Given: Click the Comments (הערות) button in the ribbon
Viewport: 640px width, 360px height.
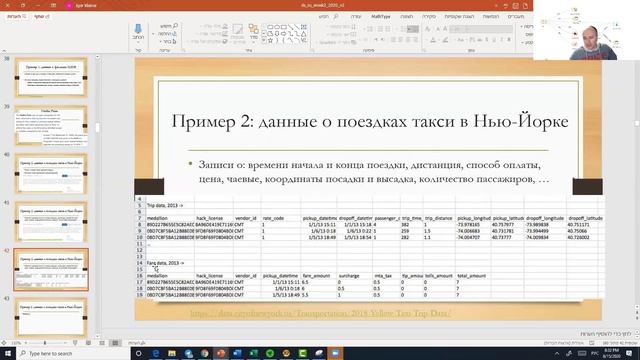Looking at the screenshot, I should coord(17,16).
